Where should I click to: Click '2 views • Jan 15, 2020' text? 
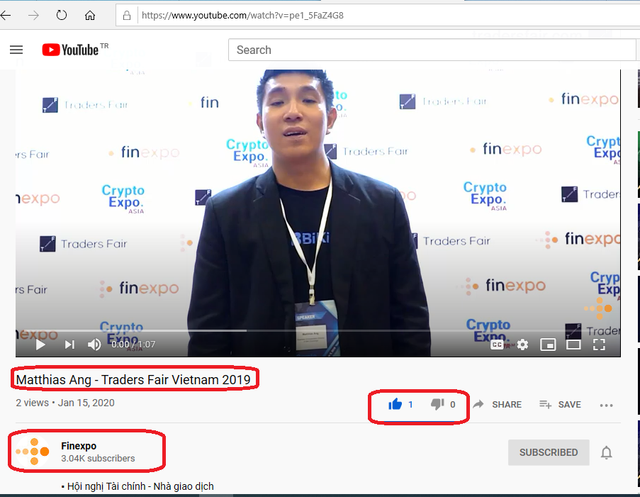(65, 403)
